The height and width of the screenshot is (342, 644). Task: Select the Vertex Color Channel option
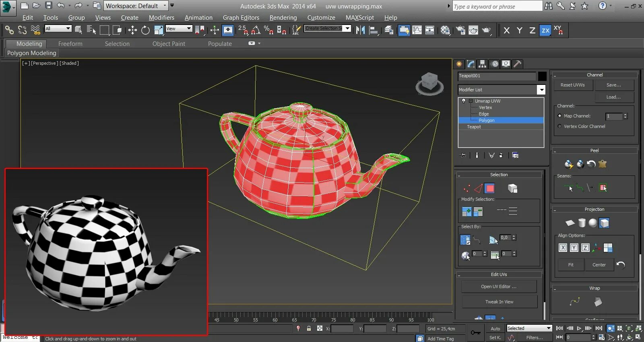[x=559, y=126]
